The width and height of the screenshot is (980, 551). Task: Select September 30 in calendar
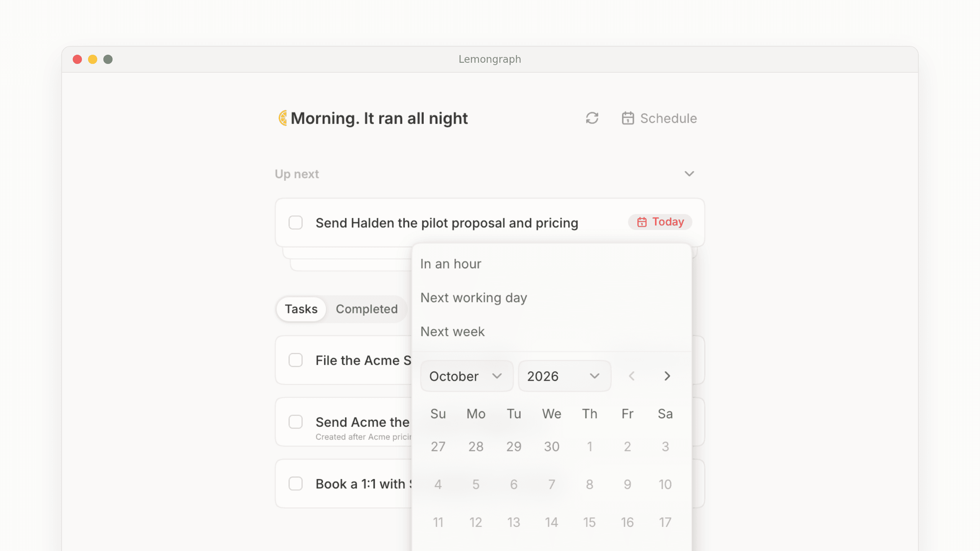[552, 447]
